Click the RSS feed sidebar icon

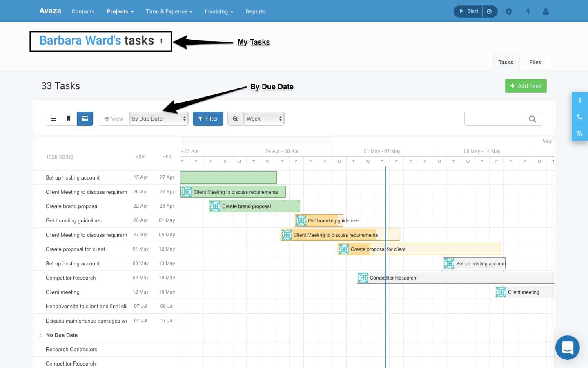coord(579,133)
